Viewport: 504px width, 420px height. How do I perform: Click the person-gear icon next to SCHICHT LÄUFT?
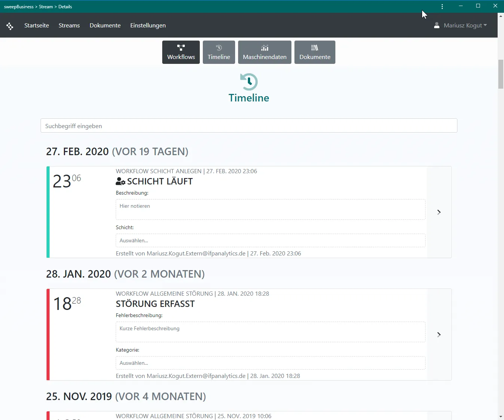(120, 181)
